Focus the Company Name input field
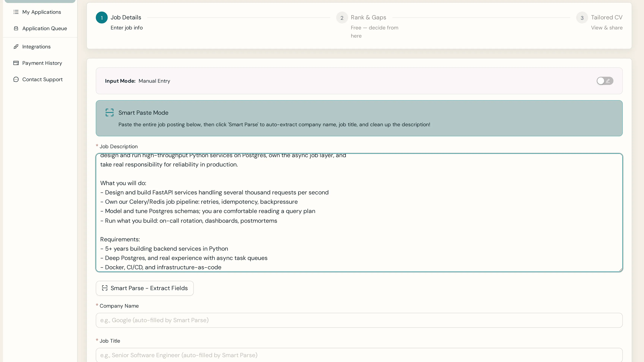 coord(359,320)
